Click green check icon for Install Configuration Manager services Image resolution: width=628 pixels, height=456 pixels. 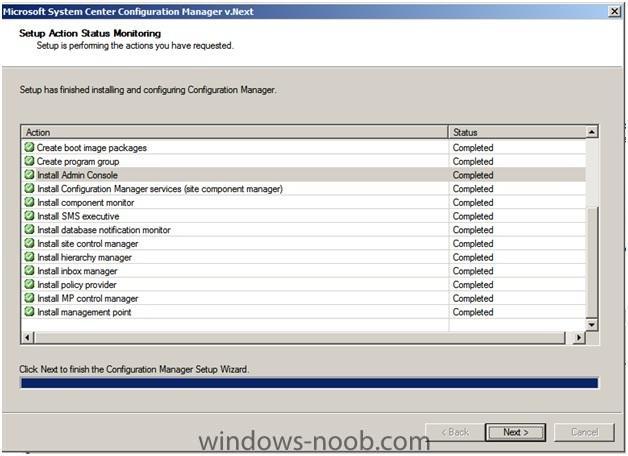tap(29, 188)
